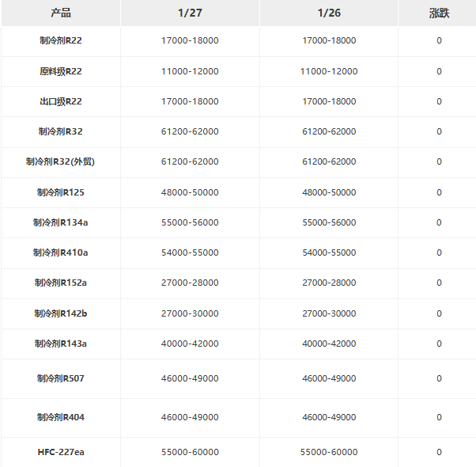Click the 制冷剂R142b row label

pos(61,313)
